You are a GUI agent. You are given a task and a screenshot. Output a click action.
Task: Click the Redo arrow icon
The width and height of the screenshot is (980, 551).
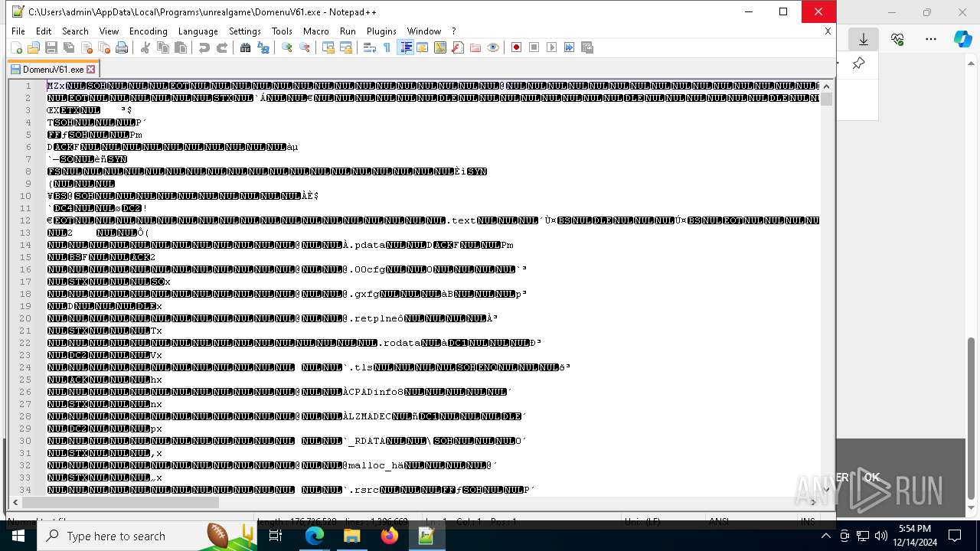pos(222,47)
